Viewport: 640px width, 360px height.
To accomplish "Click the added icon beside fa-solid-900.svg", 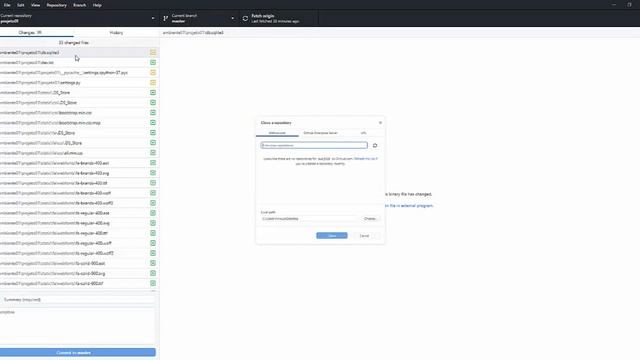I will coord(153,273).
